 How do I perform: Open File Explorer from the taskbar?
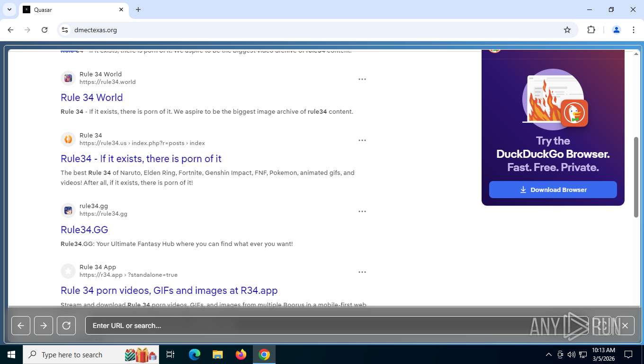coord(218,355)
